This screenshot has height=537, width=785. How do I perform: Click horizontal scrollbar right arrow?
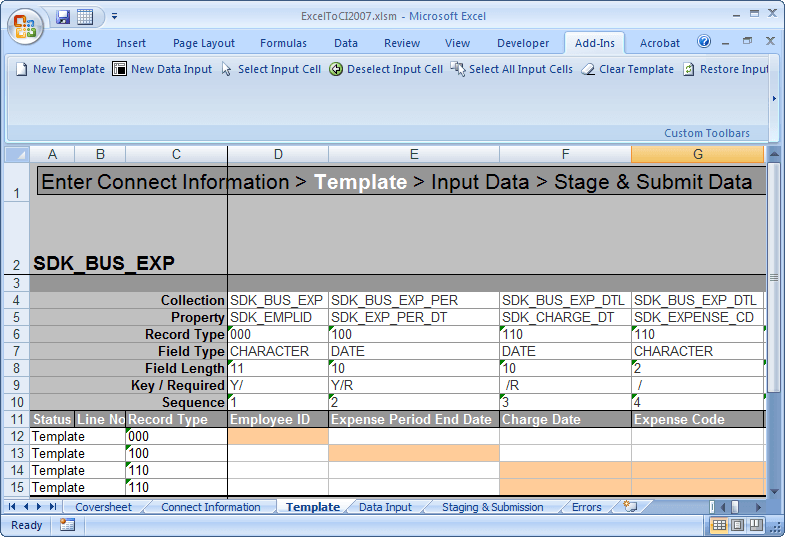758,507
